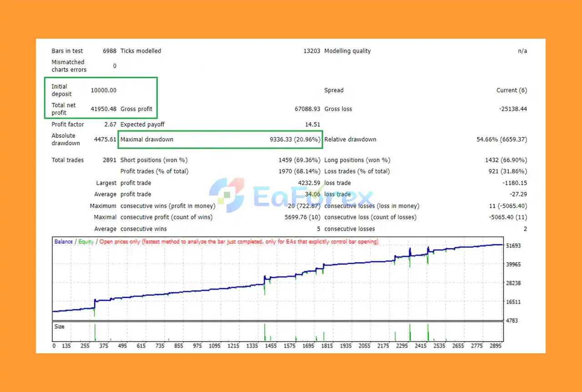Click the Spread Current (6) value
Image resolution: width=582 pixels, height=392 pixels.
pyautogui.click(x=512, y=90)
